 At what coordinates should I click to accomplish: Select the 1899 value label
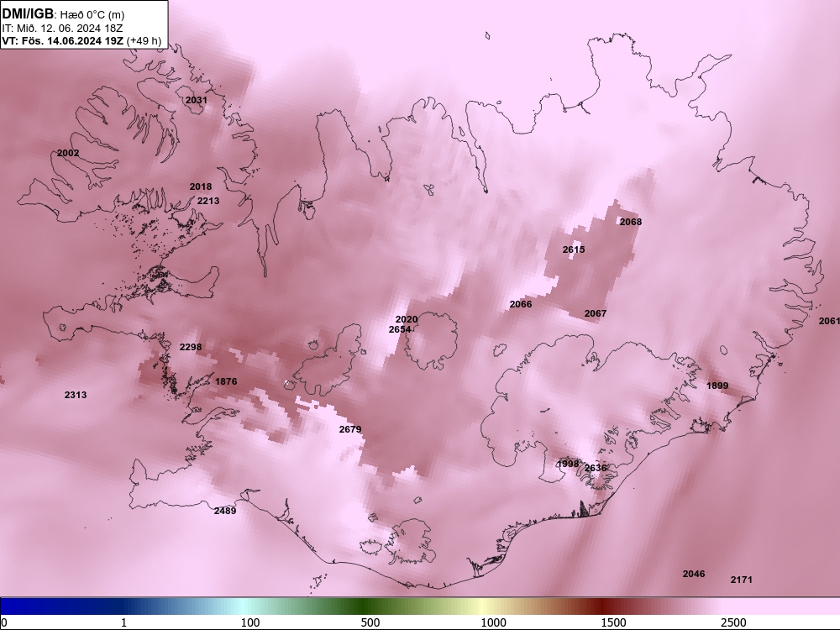click(x=717, y=386)
